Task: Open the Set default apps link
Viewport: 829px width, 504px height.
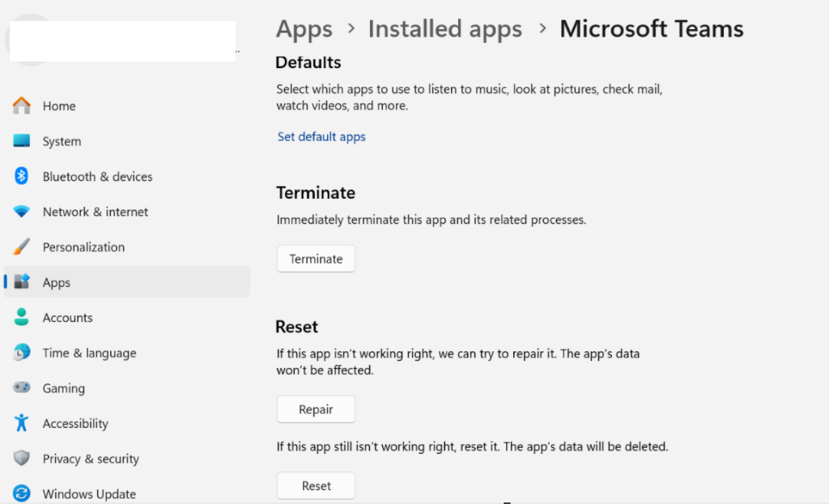Action: point(321,137)
